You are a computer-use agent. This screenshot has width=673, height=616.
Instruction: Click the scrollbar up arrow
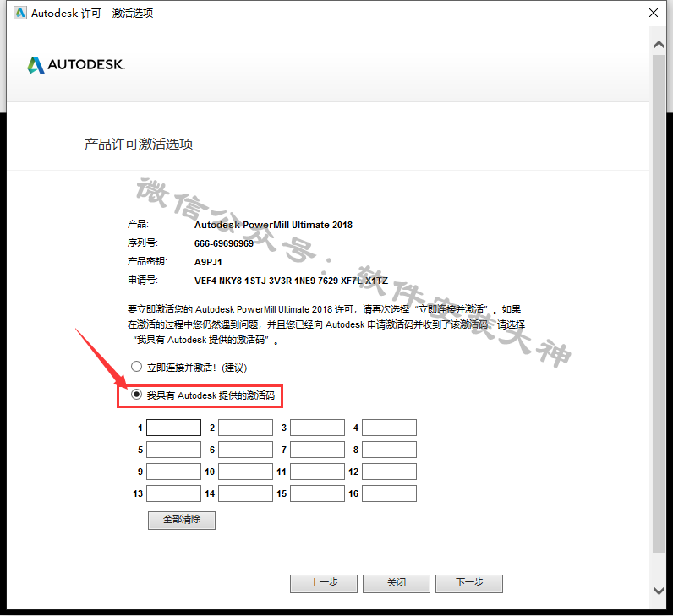tap(659, 44)
